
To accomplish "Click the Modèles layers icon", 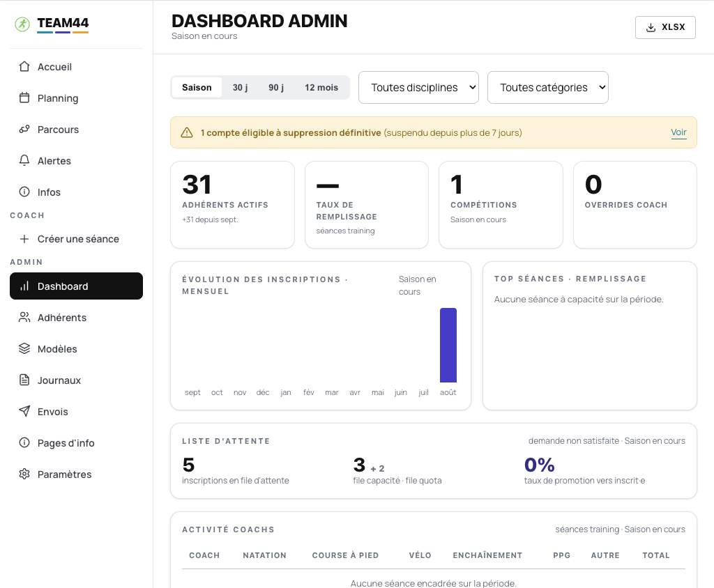I will 24,348.
